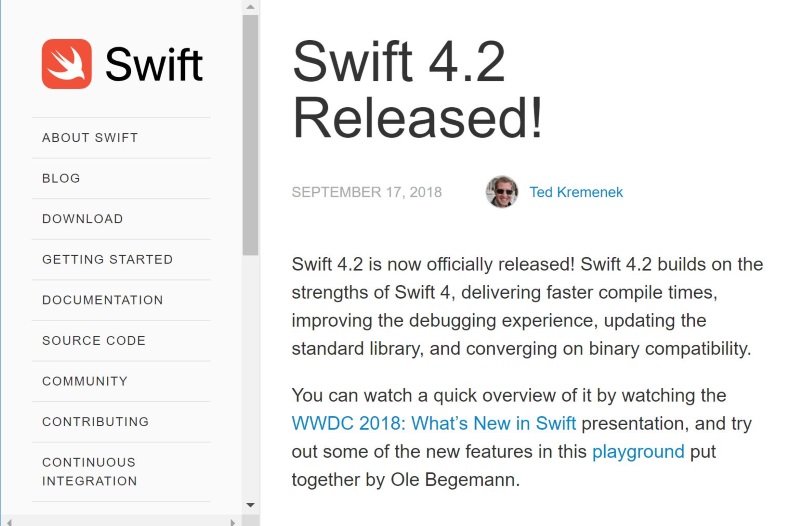This screenshot has height=526, width=800.
Task: Click sidebar horizontal scroll left arrow
Action: 7,520
